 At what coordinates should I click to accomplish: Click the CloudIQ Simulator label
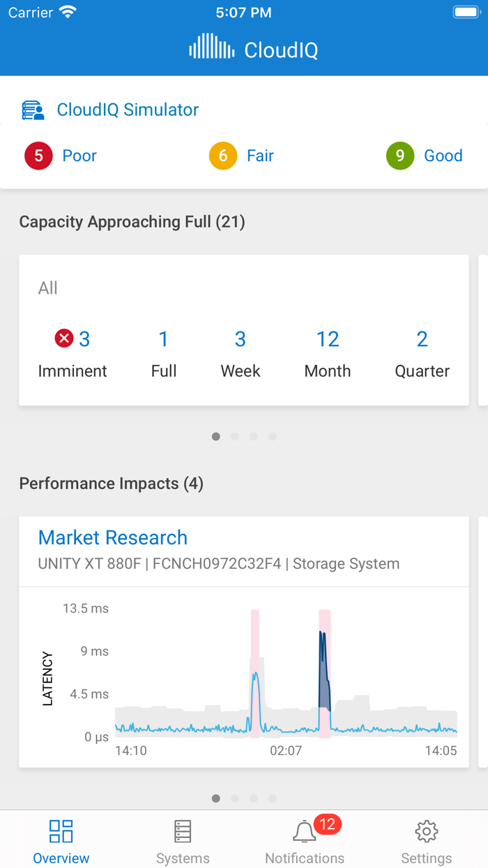tap(128, 110)
